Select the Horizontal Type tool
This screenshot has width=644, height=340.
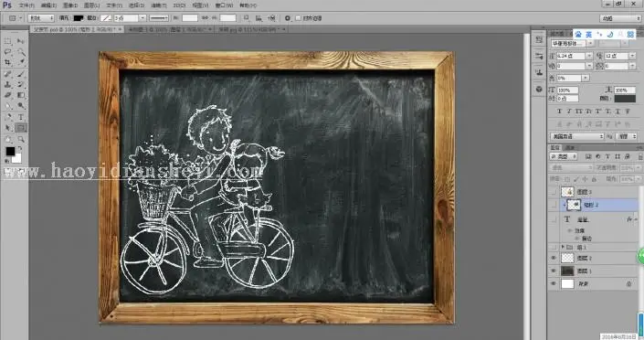tap(21, 117)
